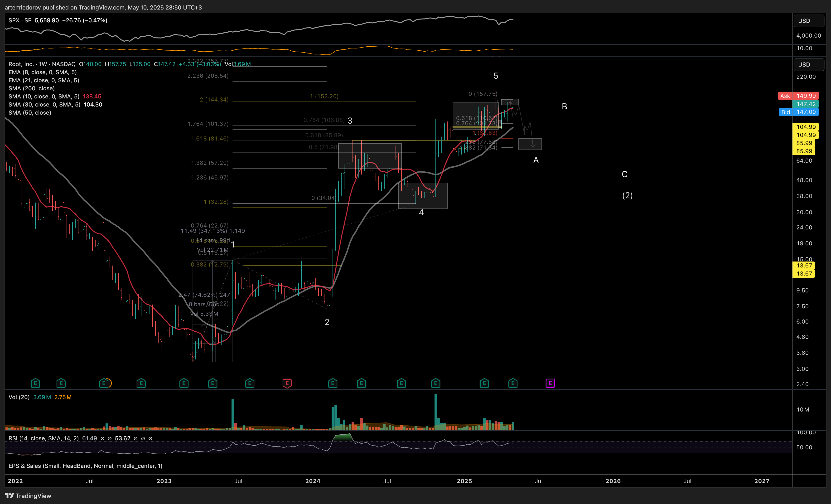The width and height of the screenshot is (831, 504).
Task: Click the SMA 30 value 104.30
Action: [x=93, y=105]
